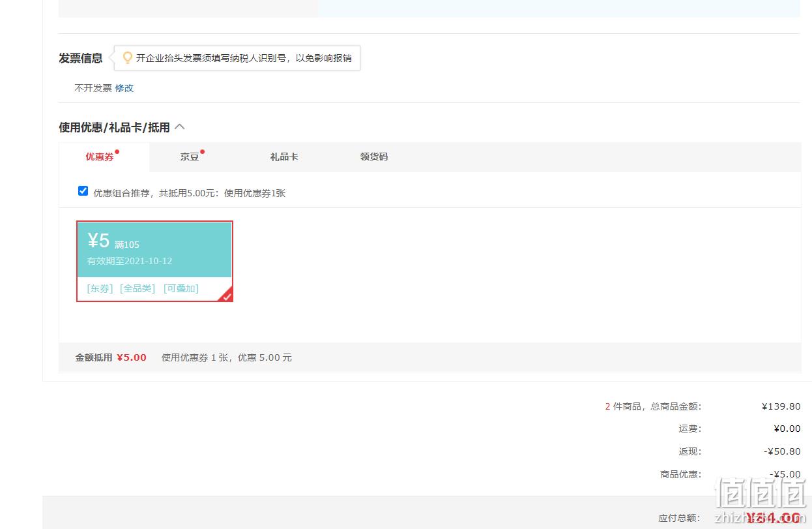Click the ¥139.80 total goods amount
Viewport: 812px width, 529px height.
781,406
